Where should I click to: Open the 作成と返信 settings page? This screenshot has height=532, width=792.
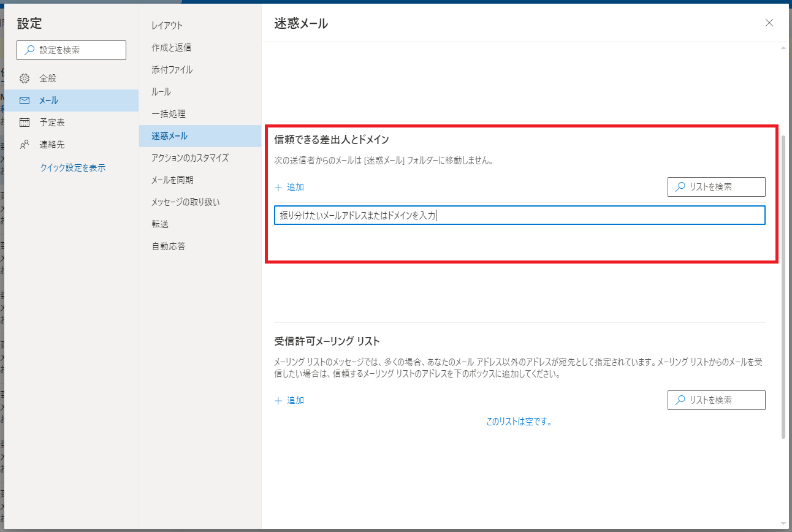200,48
